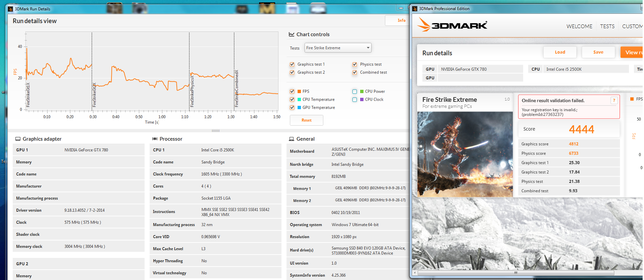The width and height of the screenshot is (644, 280).
Task: Select the Samsung SSD 840 EVO hard drive entry
Action: [x=369, y=248]
